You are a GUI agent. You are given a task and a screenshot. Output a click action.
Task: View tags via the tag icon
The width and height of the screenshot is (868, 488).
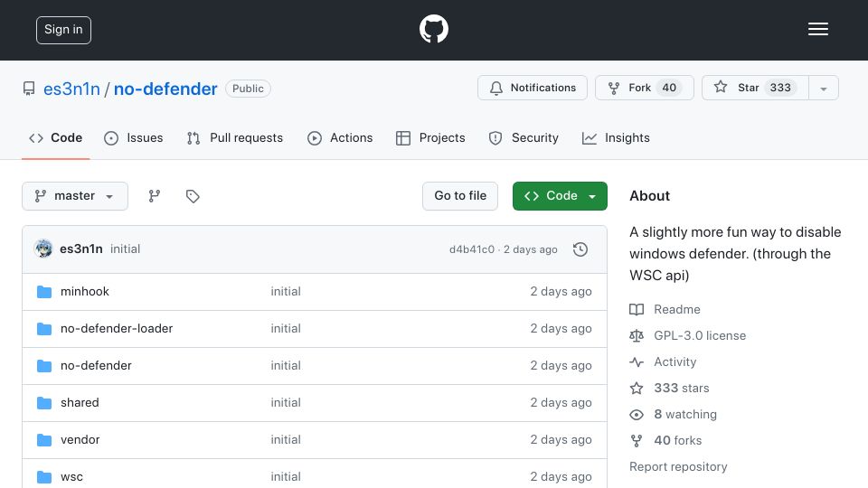pyautogui.click(x=193, y=196)
